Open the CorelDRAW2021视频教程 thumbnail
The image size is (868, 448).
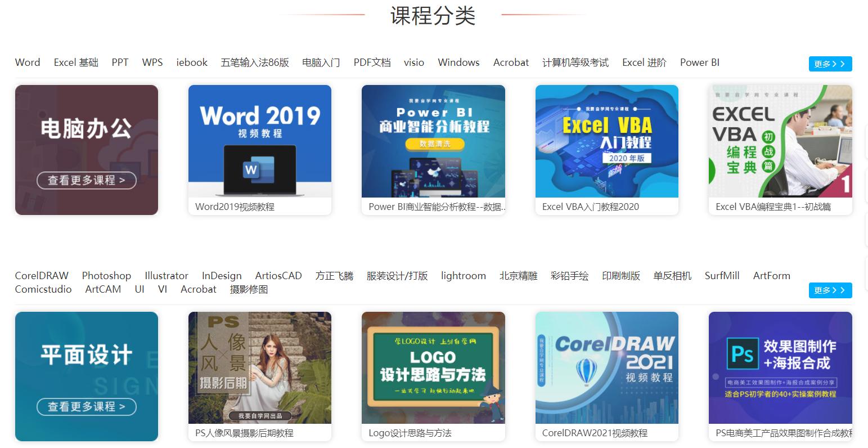point(606,368)
